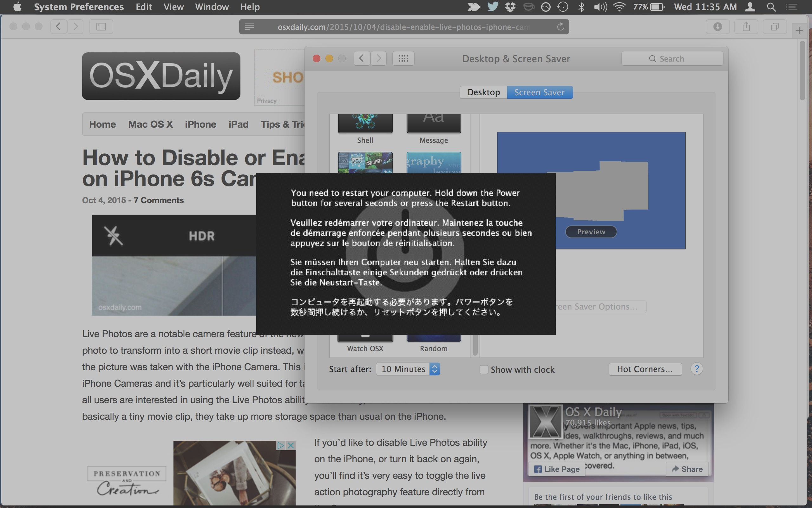Image resolution: width=812 pixels, height=508 pixels.
Task: Click the Twitter menu bar icon
Action: point(493,7)
